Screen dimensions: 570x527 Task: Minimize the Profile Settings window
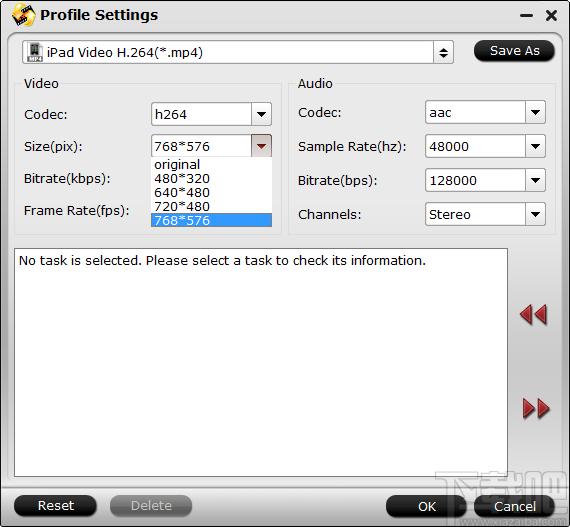click(x=526, y=16)
